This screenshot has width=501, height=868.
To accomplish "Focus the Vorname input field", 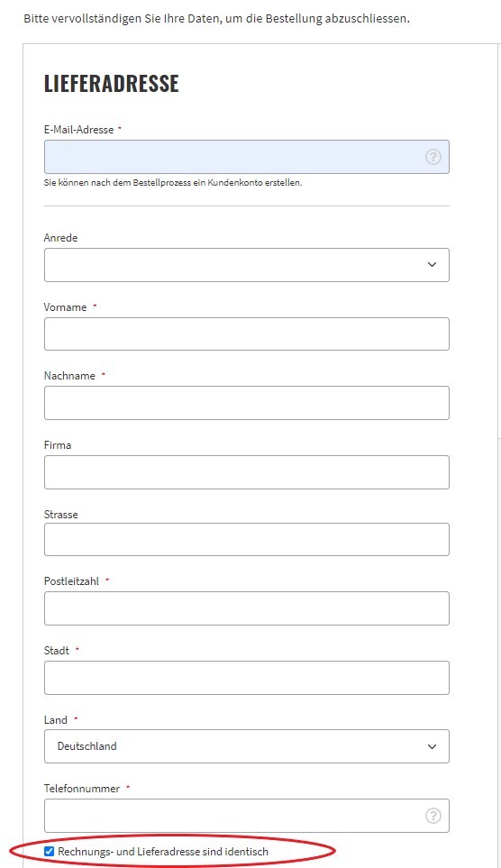I will click(246, 333).
